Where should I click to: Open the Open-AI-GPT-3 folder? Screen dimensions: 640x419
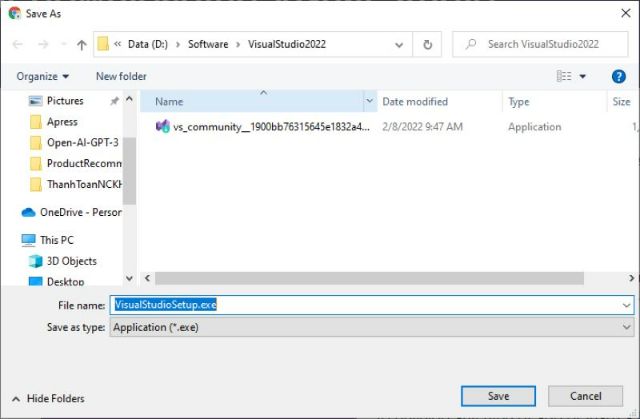click(76, 142)
